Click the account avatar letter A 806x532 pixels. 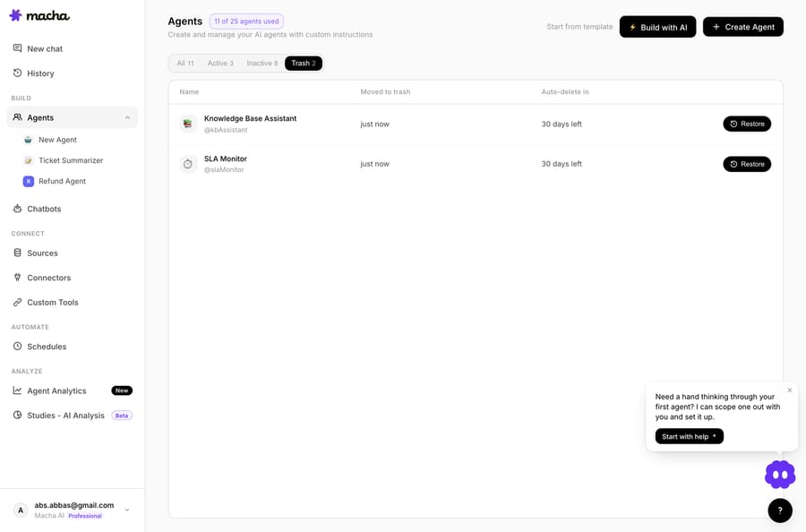21,510
